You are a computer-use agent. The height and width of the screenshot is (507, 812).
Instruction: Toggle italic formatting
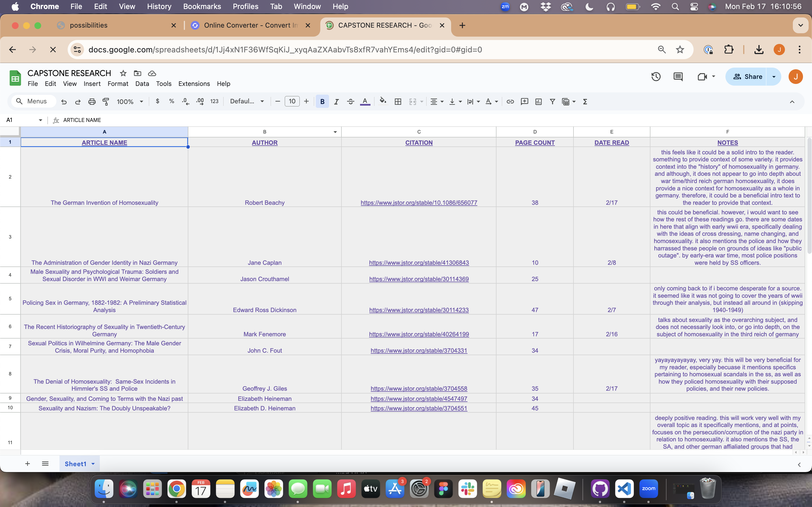click(x=336, y=102)
